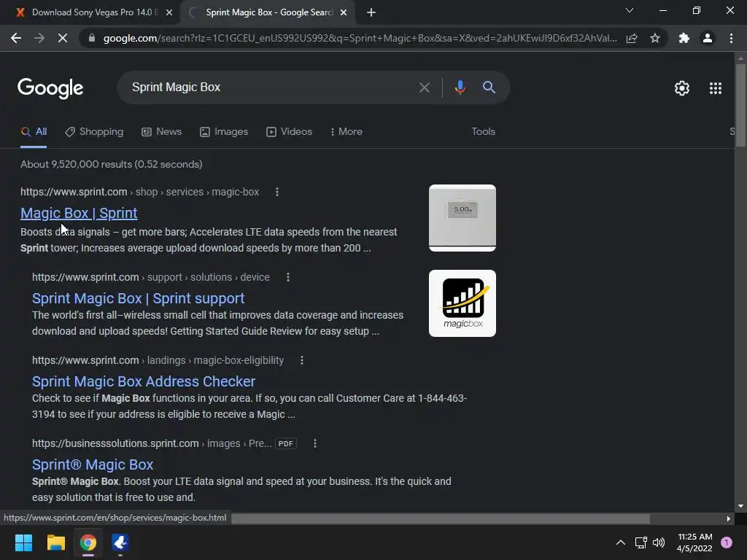Open the Sprint Magic Box | Sprint support link
The width and height of the screenshot is (747, 560).
[138, 298]
